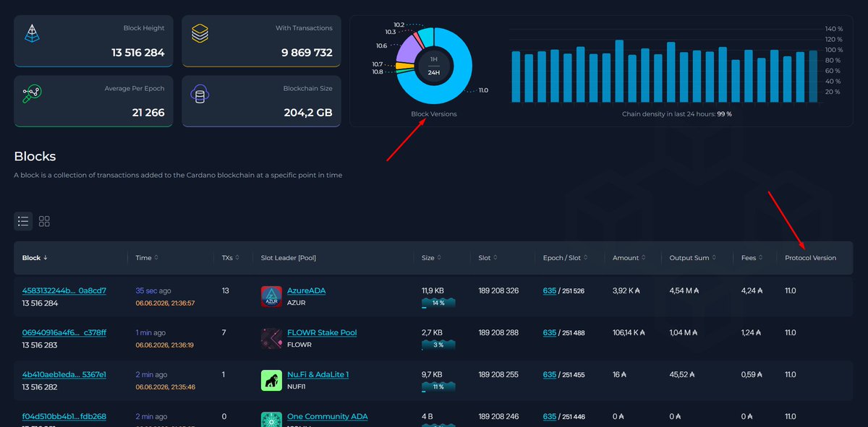Click the Average Per Epoch icon

click(x=33, y=94)
